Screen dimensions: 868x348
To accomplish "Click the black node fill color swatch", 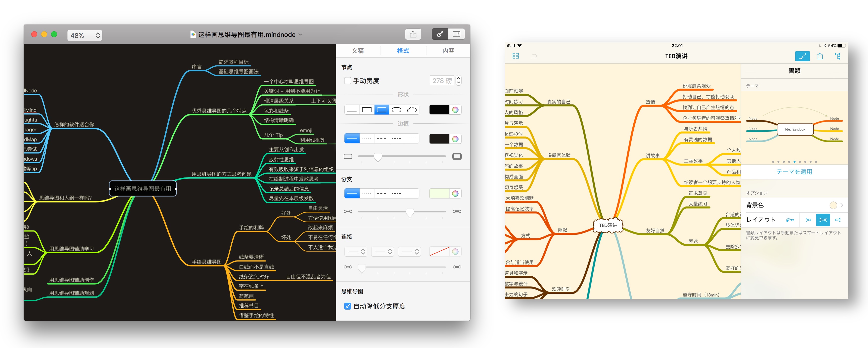I will click(439, 110).
